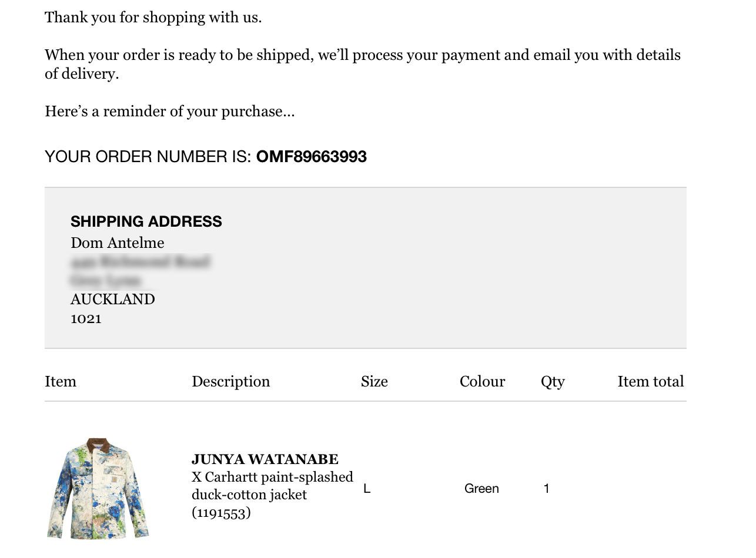Click the Colour column header

pos(482,382)
